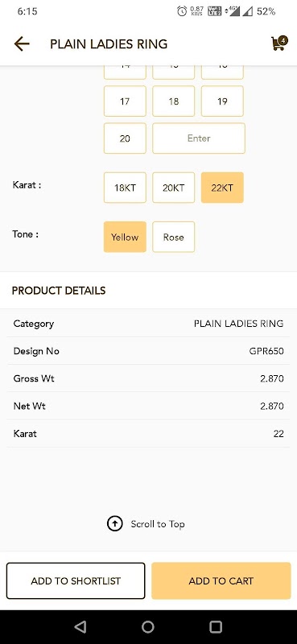The width and height of the screenshot is (297, 644).
Task: Select the 20KT karat option
Action: (x=173, y=188)
